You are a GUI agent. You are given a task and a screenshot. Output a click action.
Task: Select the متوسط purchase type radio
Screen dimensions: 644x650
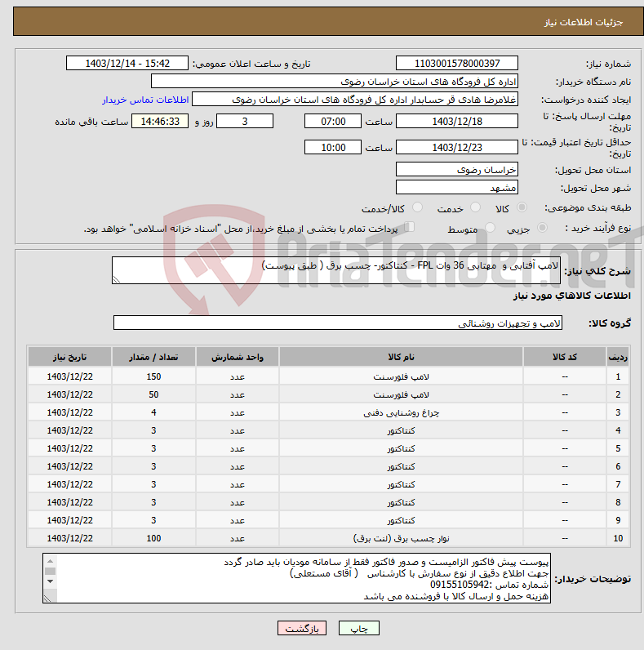click(491, 228)
